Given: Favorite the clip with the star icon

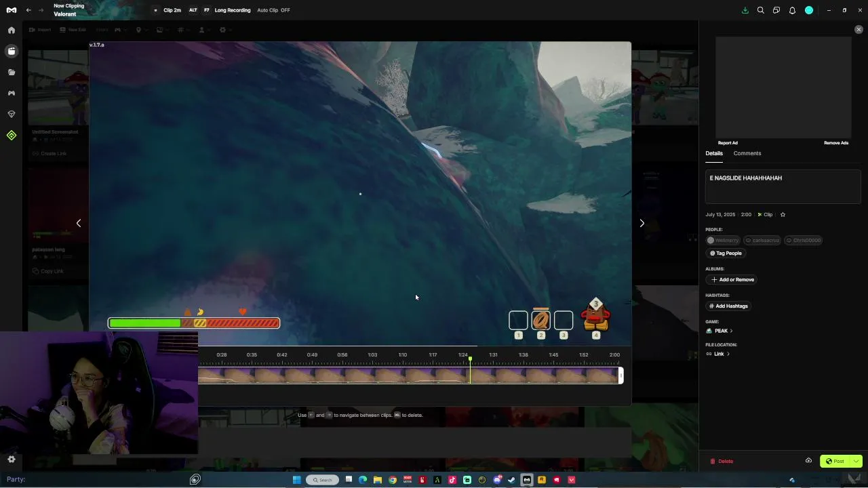Looking at the screenshot, I should tap(783, 215).
